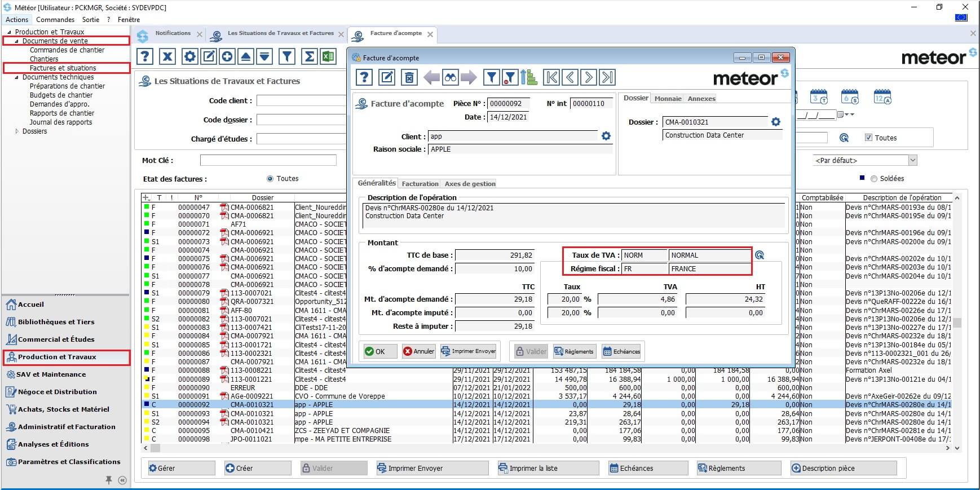Expand the Dossiers tree node
Viewport: 980px width, 490px height.
pyautogui.click(x=17, y=131)
